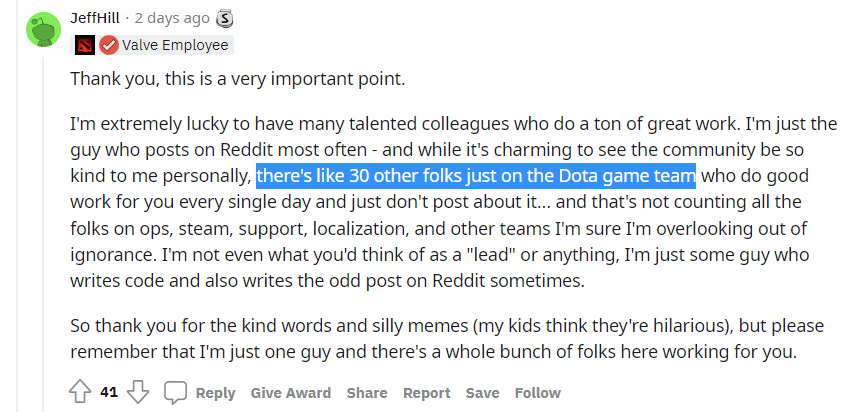
Task: Click the red verified checkmark badge
Action: (108, 44)
